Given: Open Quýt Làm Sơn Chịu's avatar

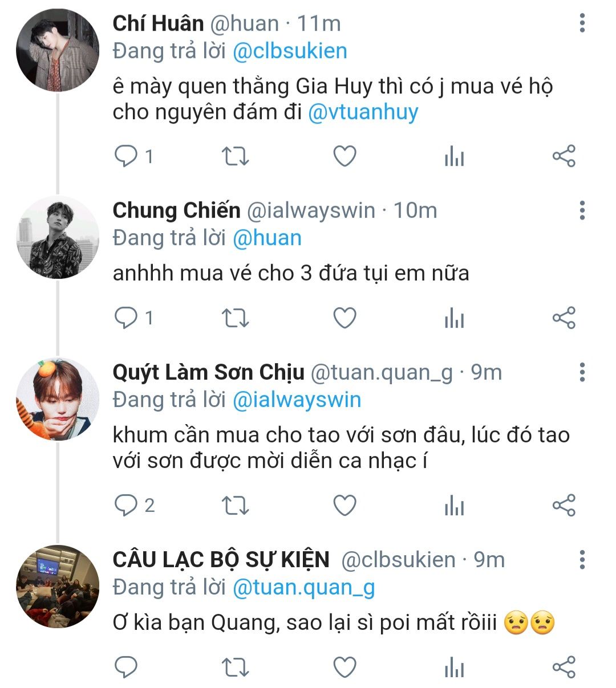Looking at the screenshot, I should [58, 399].
